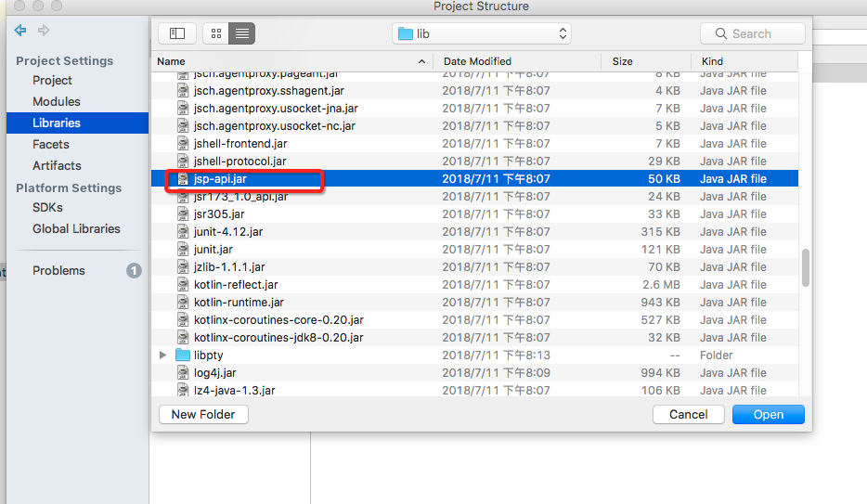Select lz4-java-1.3.jar file icon

183,391
